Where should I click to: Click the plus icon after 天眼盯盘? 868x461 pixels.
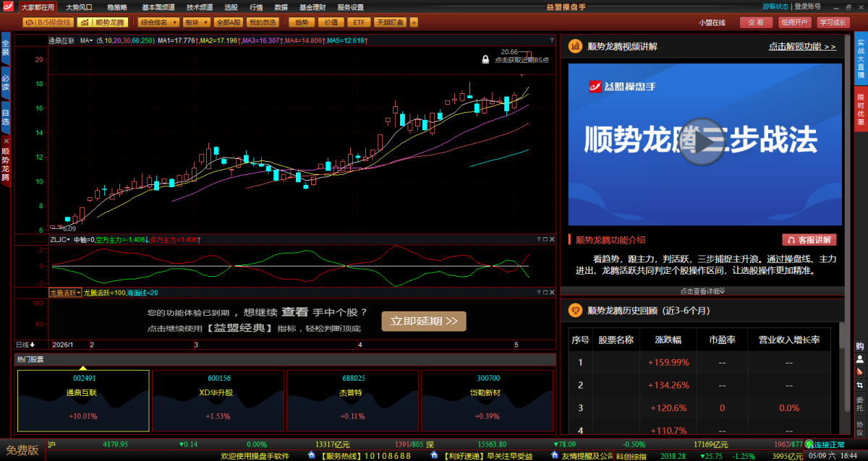tap(414, 22)
